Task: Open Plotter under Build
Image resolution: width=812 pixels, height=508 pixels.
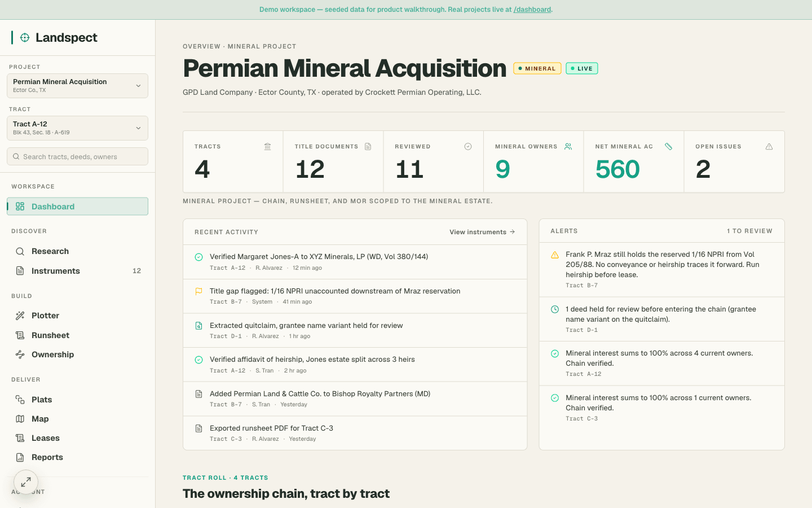Action: [77, 316]
